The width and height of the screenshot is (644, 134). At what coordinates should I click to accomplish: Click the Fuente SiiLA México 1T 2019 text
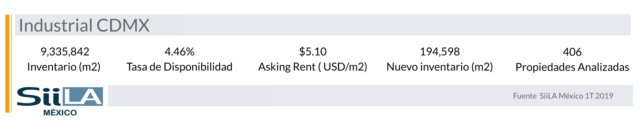(x=563, y=96)
